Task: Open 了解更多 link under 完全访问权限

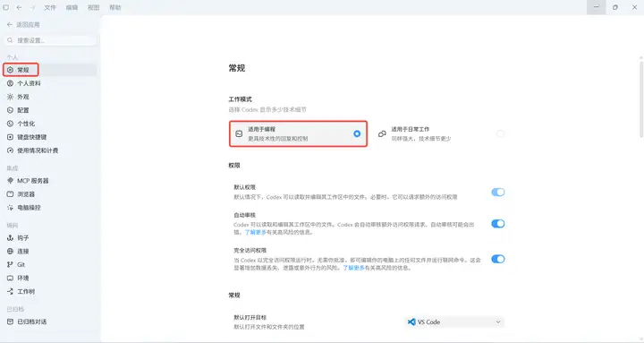Action: tap(353, 268)
